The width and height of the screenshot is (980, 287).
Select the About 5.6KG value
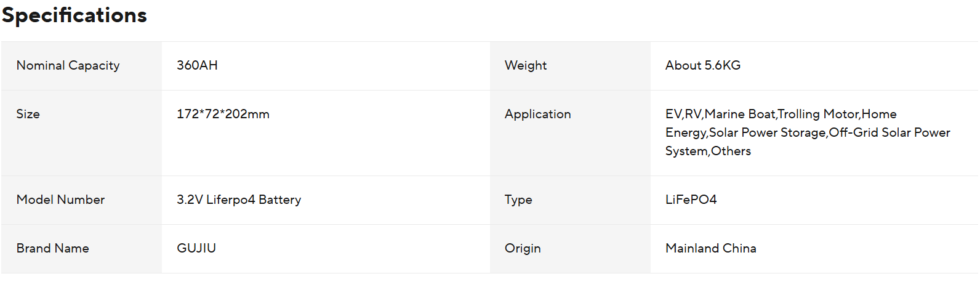click(702, 65)
